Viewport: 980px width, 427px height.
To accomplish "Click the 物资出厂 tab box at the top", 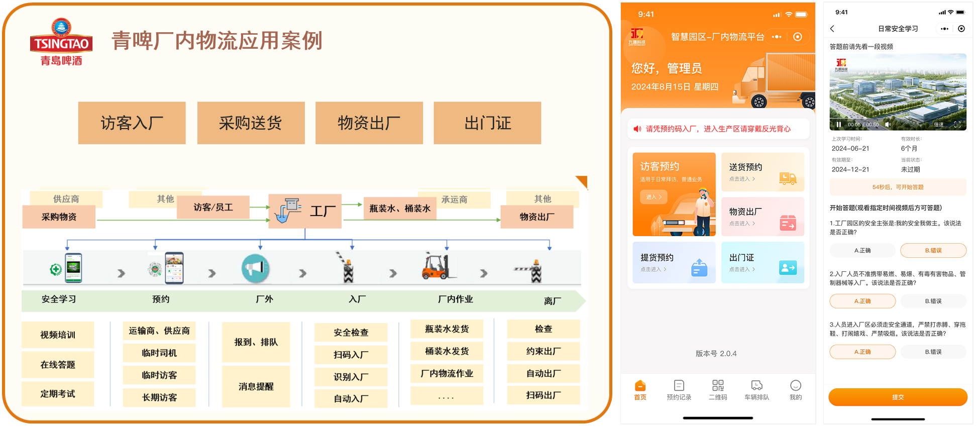I will (369, 123).
